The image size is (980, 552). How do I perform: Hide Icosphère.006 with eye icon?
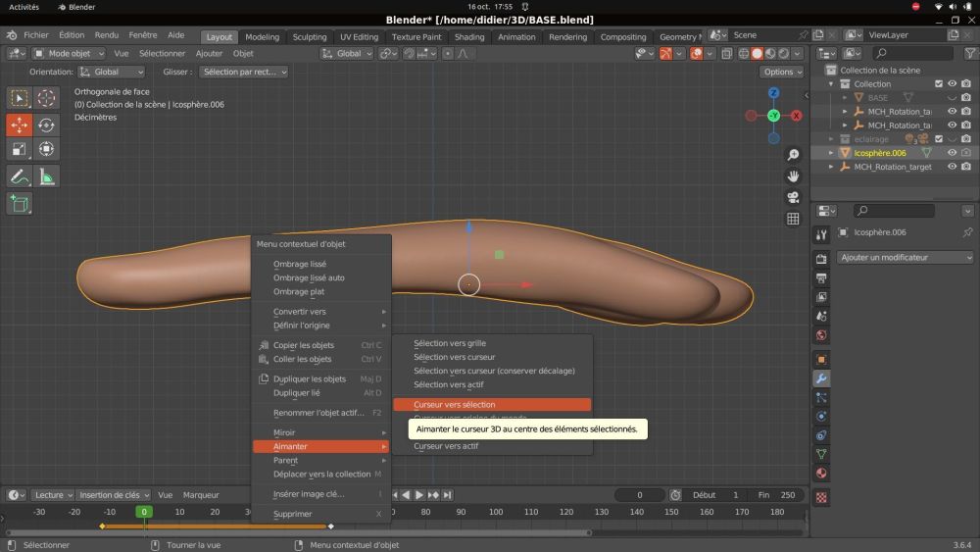(x=952, y=153)
